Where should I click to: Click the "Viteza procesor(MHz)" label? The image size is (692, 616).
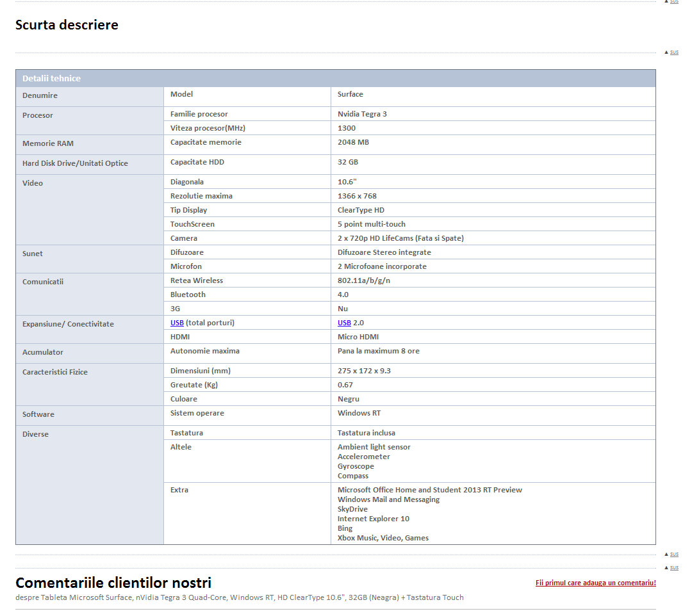(x=208, y=128)
